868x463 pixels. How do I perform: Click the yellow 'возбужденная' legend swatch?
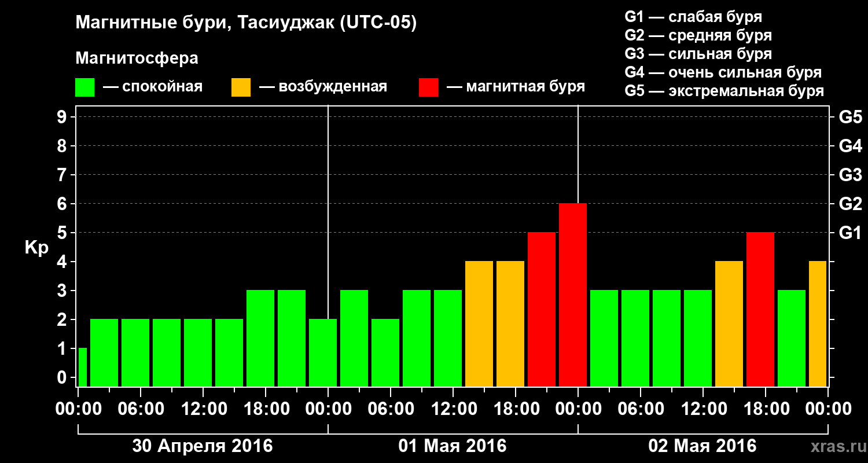click(241, 87)
